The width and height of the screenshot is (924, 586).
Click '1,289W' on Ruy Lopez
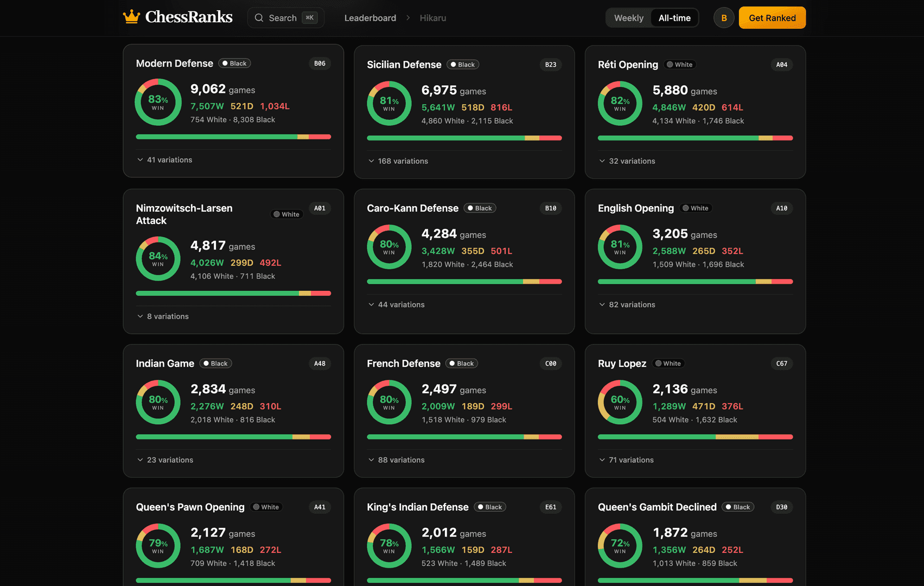coord(669,406)
